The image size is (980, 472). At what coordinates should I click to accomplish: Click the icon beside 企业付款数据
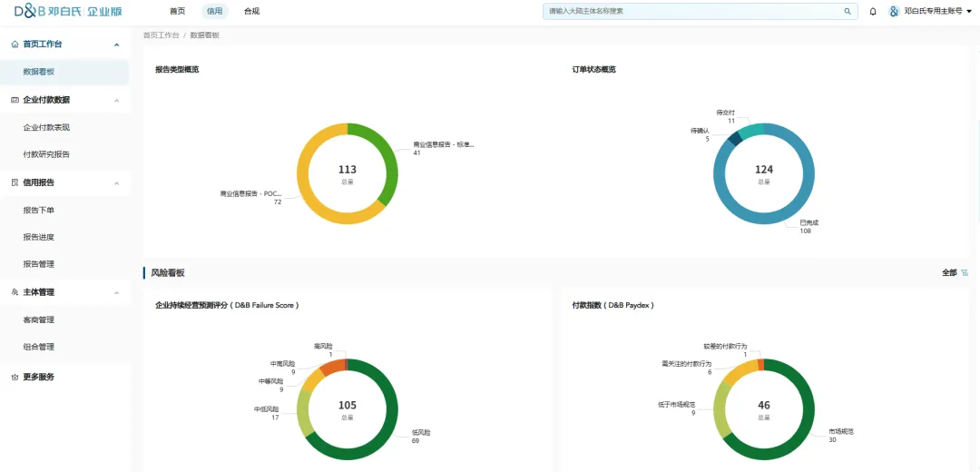(x=15, y=100)
